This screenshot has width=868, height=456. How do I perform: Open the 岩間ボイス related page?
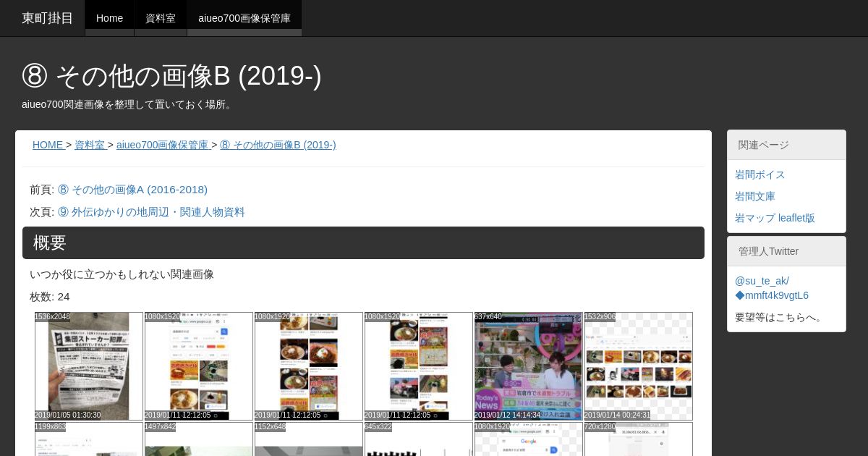[760, 174]
